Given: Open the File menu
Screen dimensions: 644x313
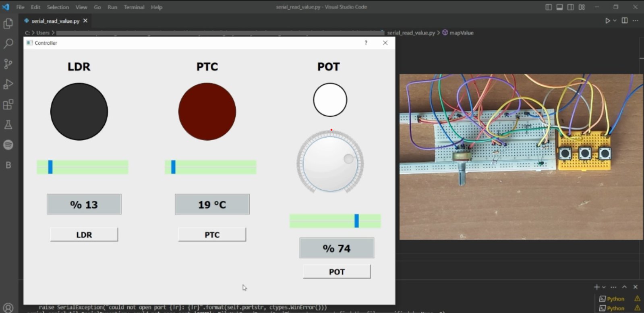Looking at the screenshot, I should pyautogui.click(x=20, y=7).
